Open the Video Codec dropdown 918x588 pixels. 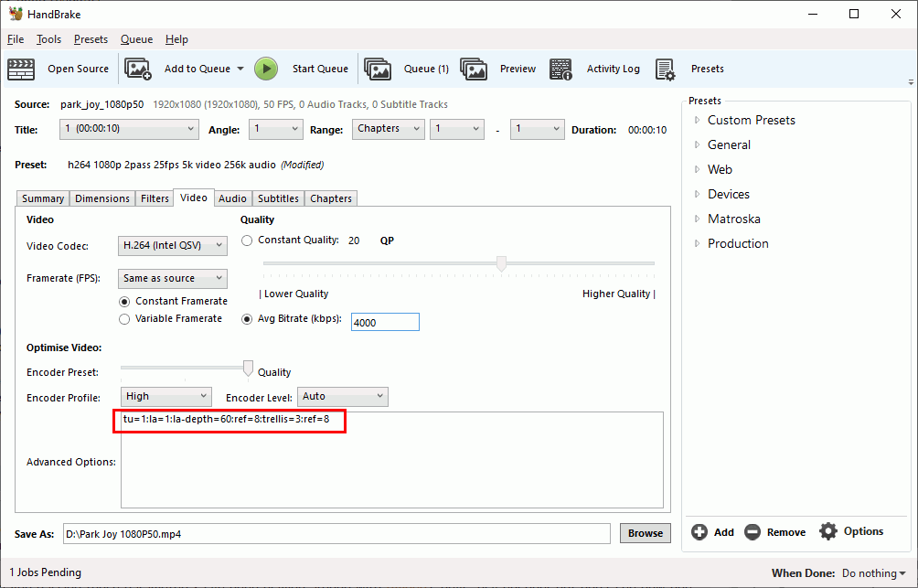click(x=173, y=246)
